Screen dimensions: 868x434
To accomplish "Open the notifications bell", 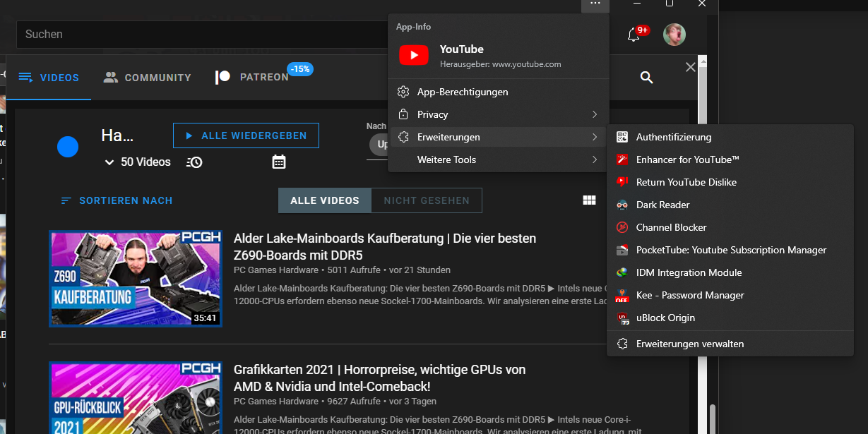I will point(634,35).
